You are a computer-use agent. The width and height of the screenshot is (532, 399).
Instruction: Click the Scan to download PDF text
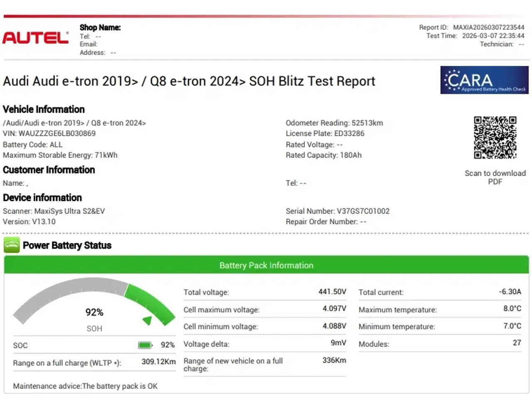(x=495, y=177)
